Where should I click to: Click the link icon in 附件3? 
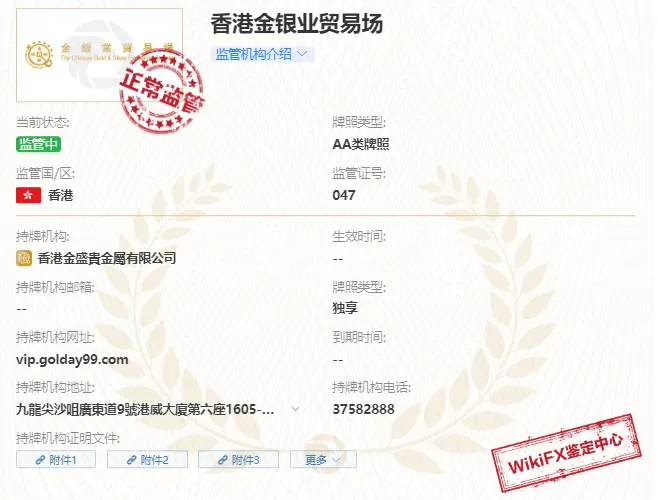(223, 460)
